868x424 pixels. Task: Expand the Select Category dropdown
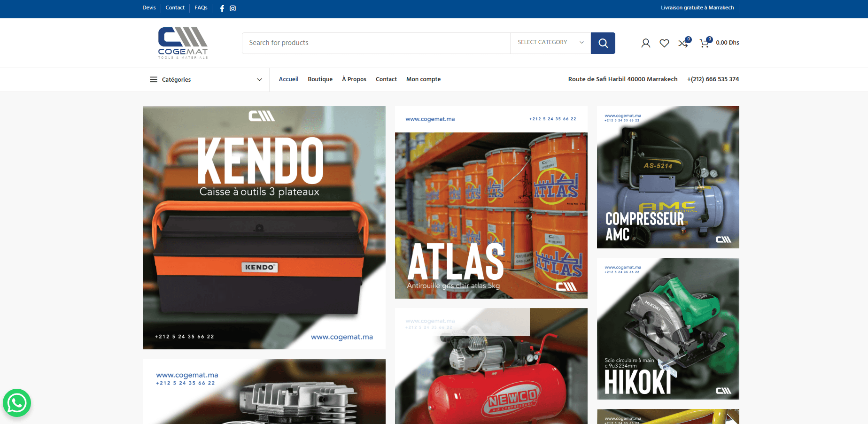pos(550,43)
